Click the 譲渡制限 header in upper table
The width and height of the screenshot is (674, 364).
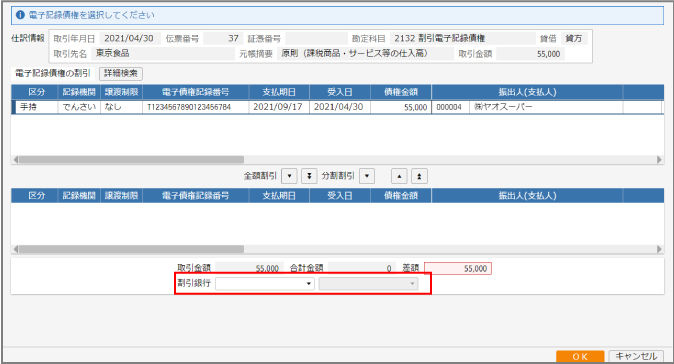122,92
